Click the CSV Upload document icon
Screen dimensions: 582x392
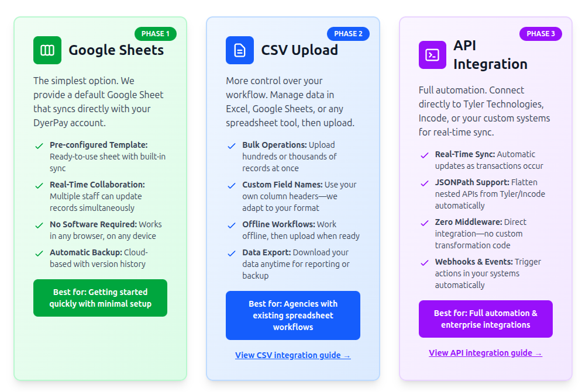pos(240,50)
